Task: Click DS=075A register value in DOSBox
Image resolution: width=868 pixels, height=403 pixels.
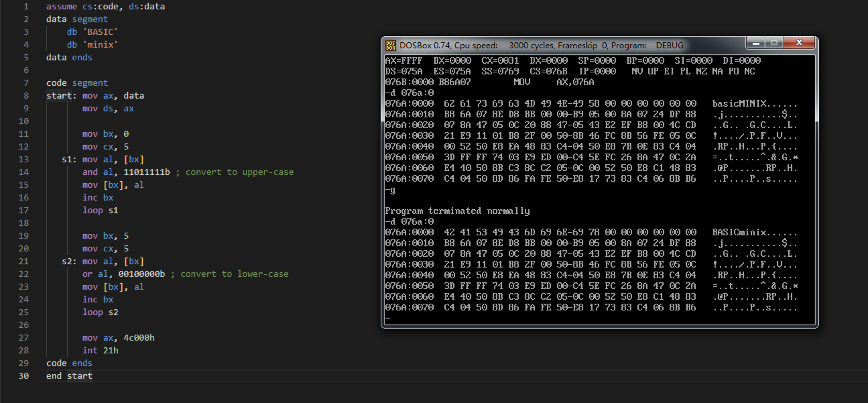Action: (404, 71)
